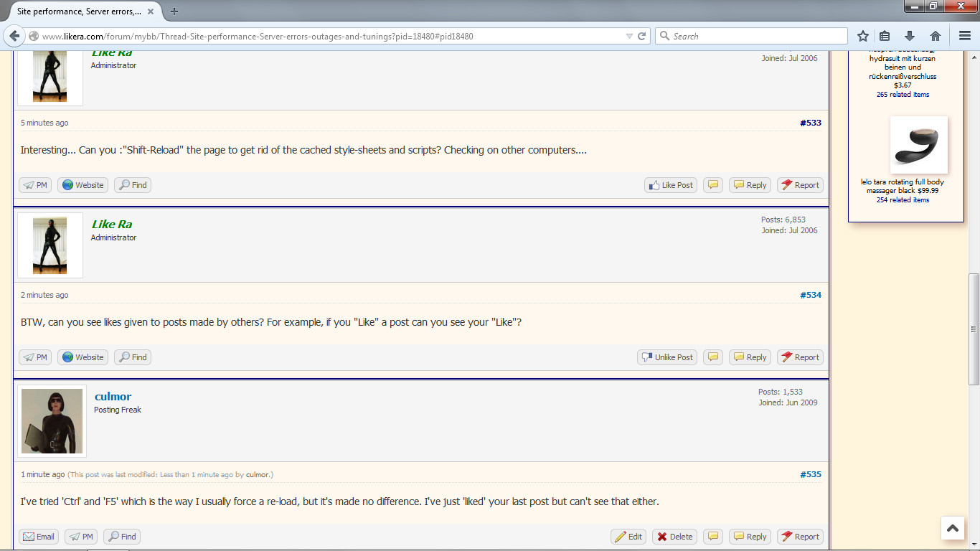
Task: Bookmark this page with the star icon
Action: (x=863, y=36)
